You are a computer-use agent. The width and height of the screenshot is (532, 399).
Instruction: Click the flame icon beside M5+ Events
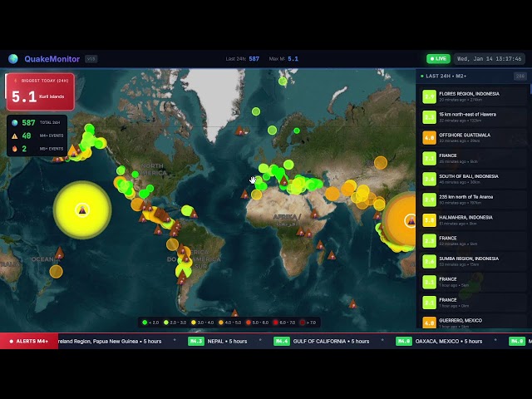point(15,149)
